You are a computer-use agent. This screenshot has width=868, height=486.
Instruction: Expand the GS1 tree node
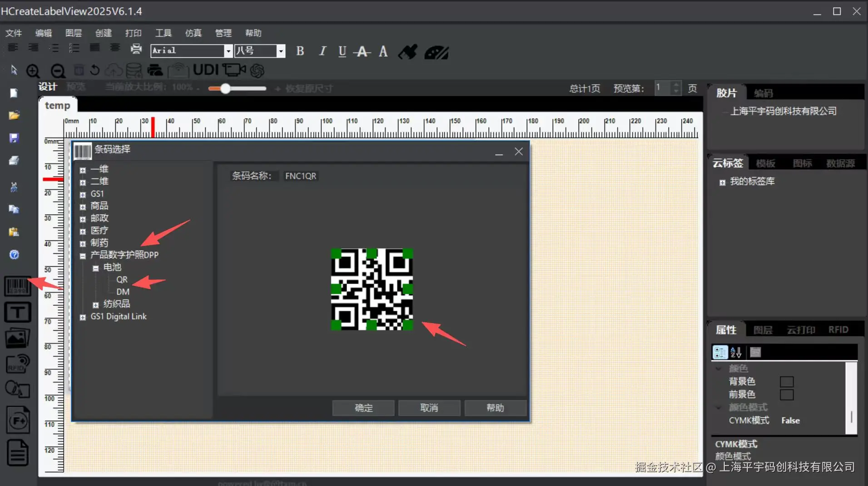(x=83, y=195)
